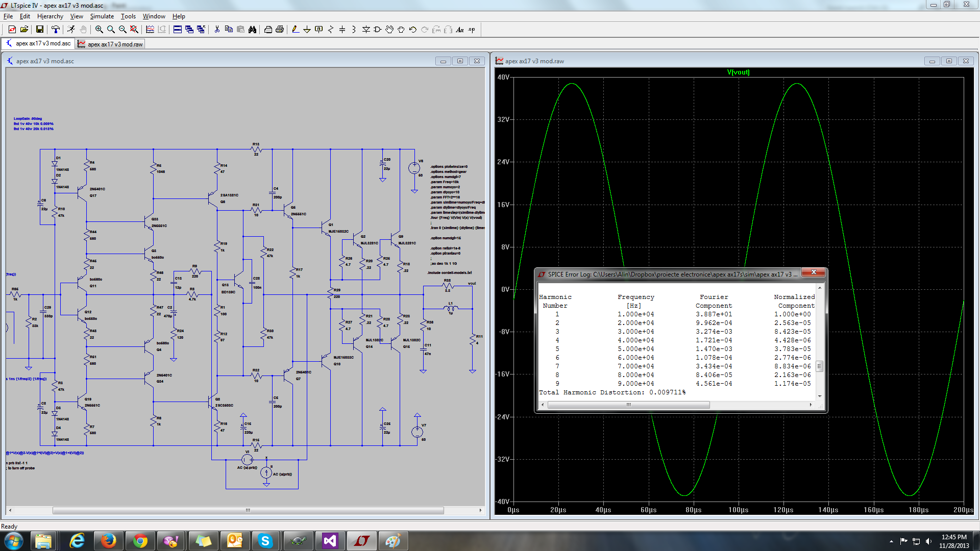Click the Copy toolbar icon
The height and width of the screenshot is (551, 980).
(x=229, y=30)
